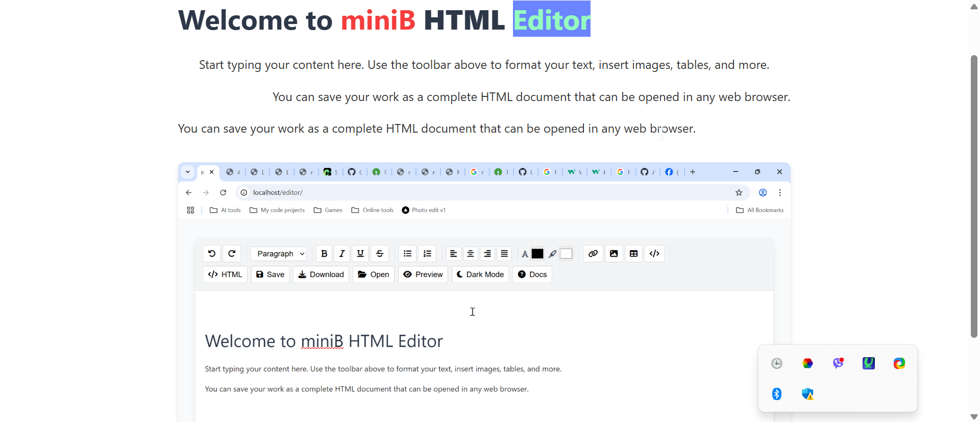Click the Download button
The height and width of the screenshot is (422, 980).
(x=321, y=275)
